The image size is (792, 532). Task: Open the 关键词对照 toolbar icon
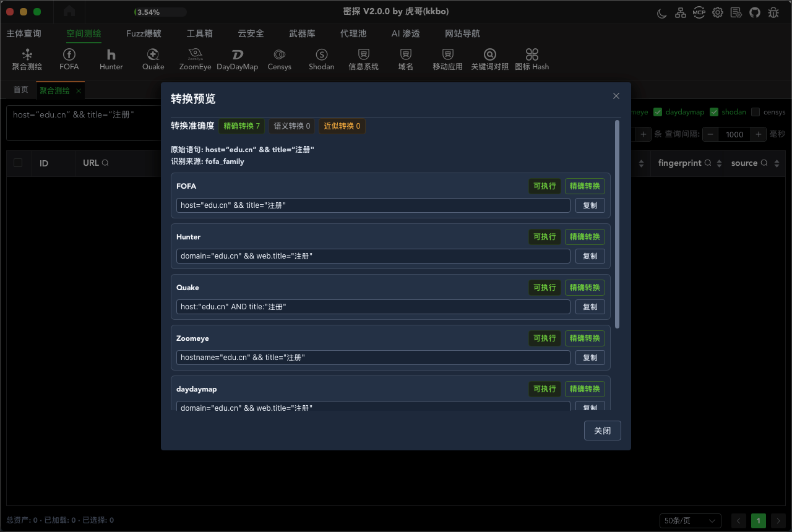490,59
